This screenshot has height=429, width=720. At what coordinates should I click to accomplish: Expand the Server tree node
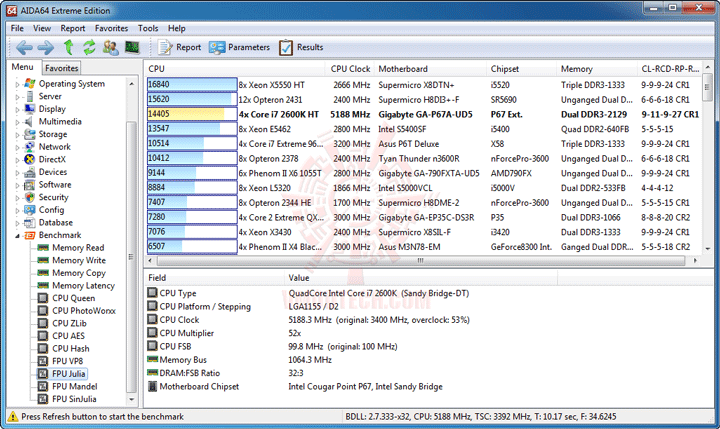(17, 96)
